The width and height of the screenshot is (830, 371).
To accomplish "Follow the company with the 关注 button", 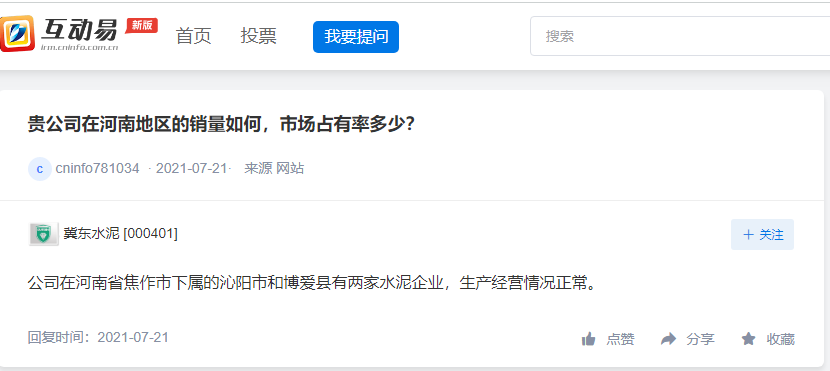I will 762,234.
